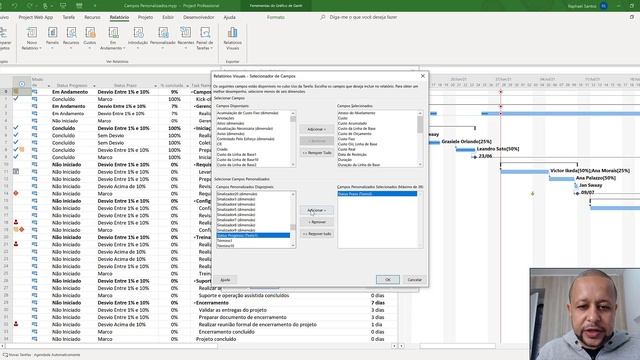Click the 23/06 milestone diamond in Gantt chart
The height and width of the screenshot is (360, 640).
tap(474, 157)
